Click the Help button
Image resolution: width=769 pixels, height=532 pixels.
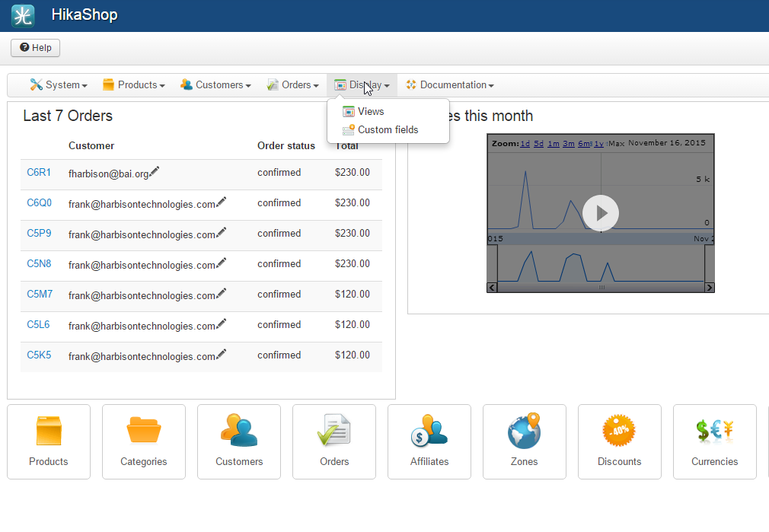(36, 48)
